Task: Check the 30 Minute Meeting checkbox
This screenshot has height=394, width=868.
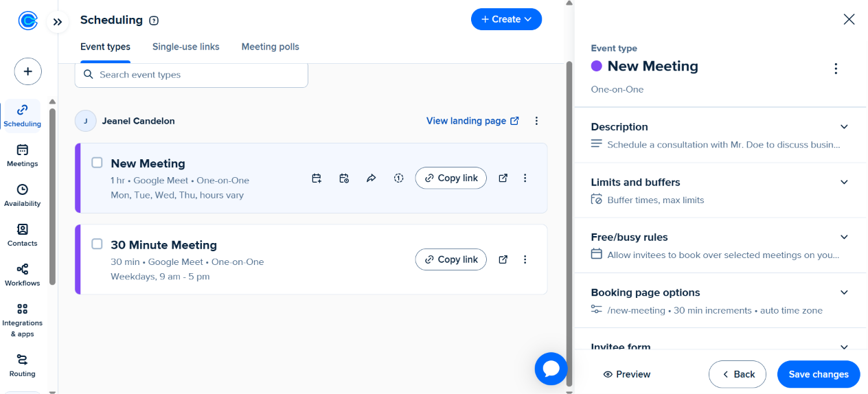Action: tap(98, 244)
